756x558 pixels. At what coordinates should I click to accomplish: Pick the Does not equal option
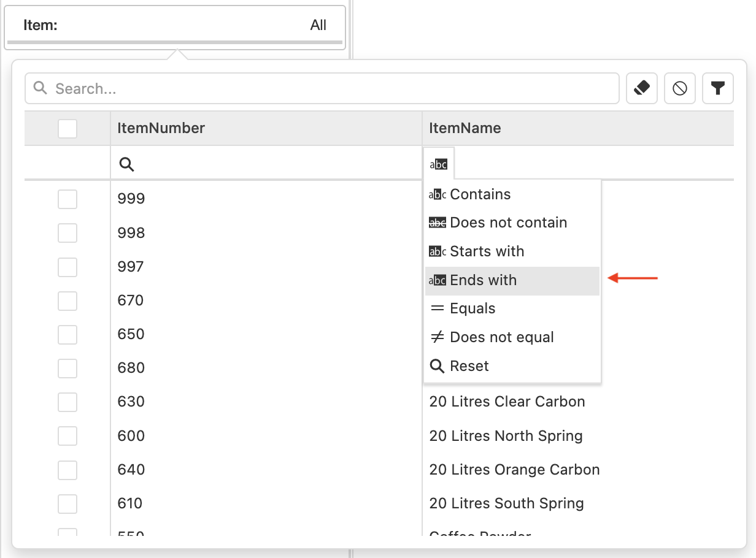(512, 337)
